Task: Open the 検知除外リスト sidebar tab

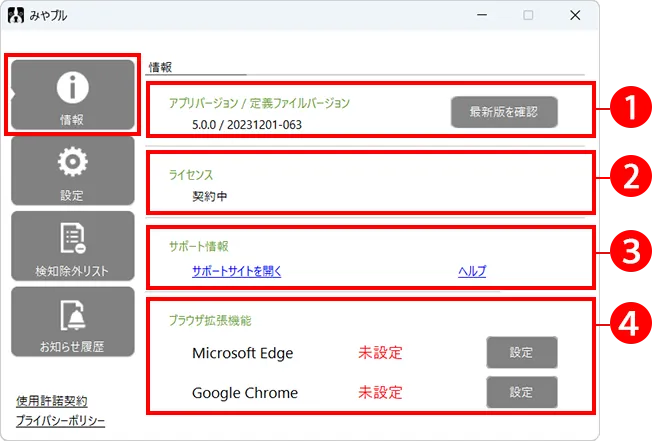Action: (x=73, y=246)
